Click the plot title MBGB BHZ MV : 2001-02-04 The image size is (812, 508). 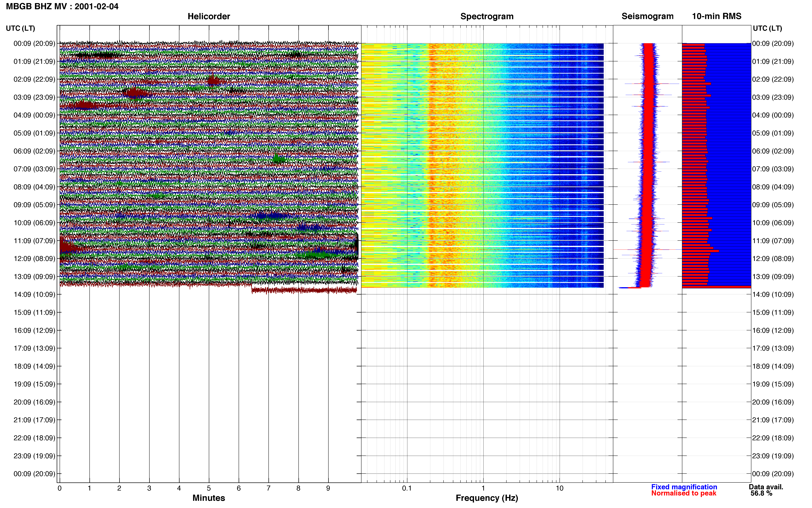[62, 6]
